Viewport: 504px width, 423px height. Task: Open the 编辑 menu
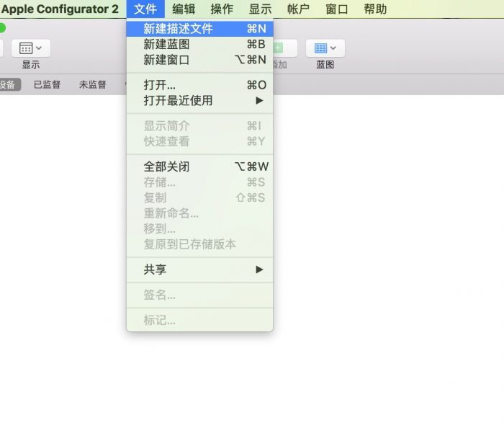tap(184, 9)
